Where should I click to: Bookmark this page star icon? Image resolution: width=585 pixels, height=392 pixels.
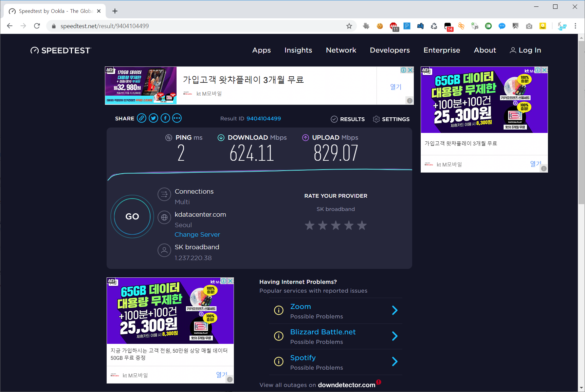349,26
